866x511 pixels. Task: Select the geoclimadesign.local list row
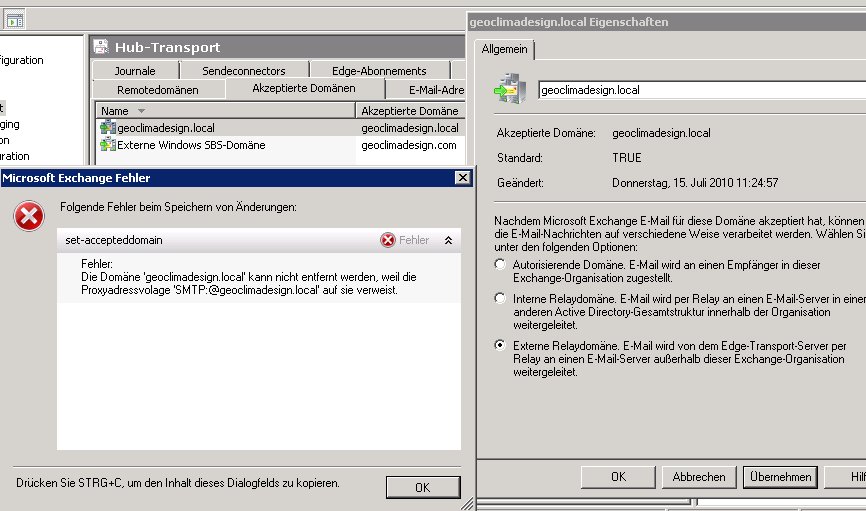coord(280,128)
